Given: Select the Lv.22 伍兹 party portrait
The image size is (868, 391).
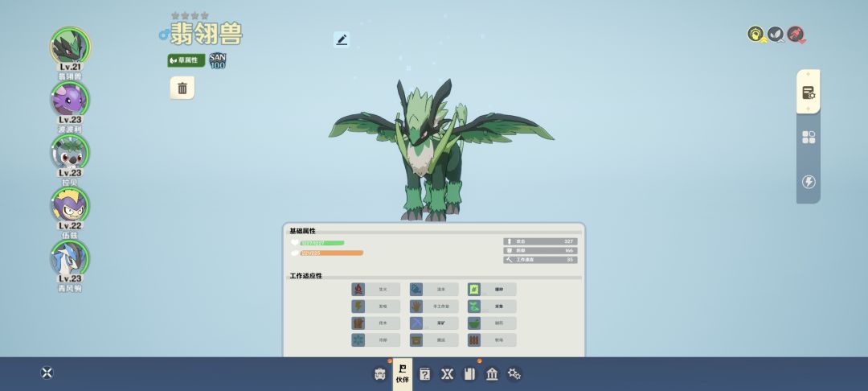Looking at the screenshot, I should click(70, 205).
